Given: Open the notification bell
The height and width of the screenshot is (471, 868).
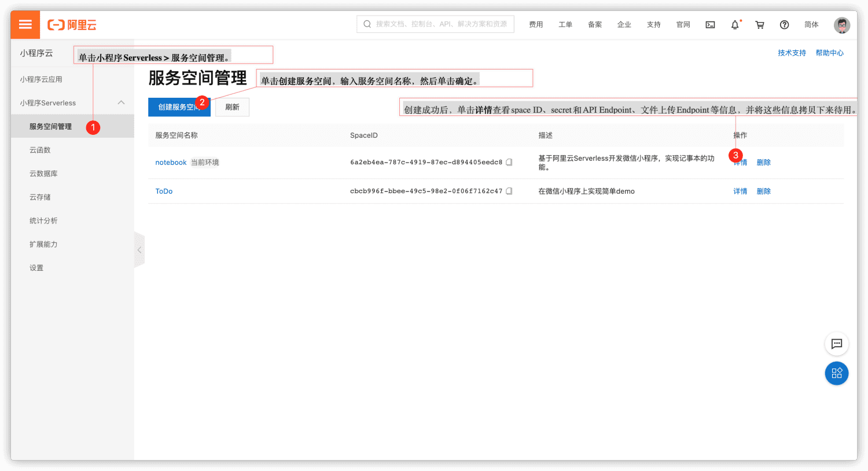Looking at the screenshot, I should pos(735,25).
